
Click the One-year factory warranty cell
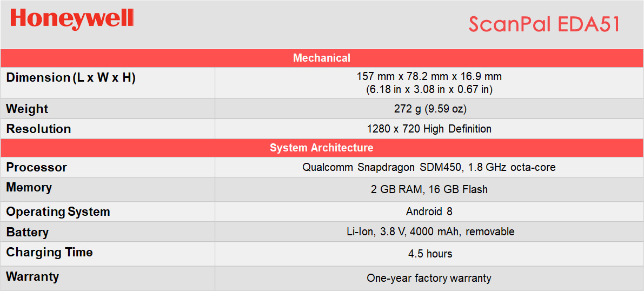[x=429, y=278]
